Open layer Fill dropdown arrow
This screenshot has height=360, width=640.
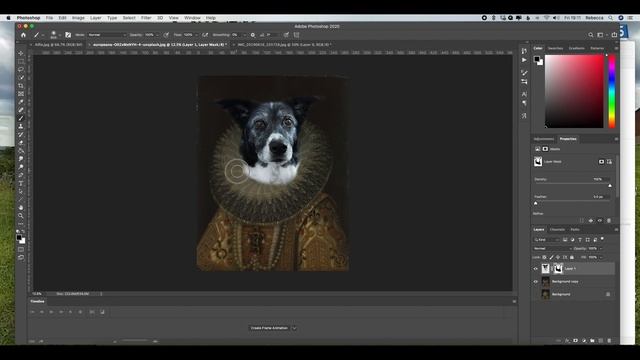point(600,258)
